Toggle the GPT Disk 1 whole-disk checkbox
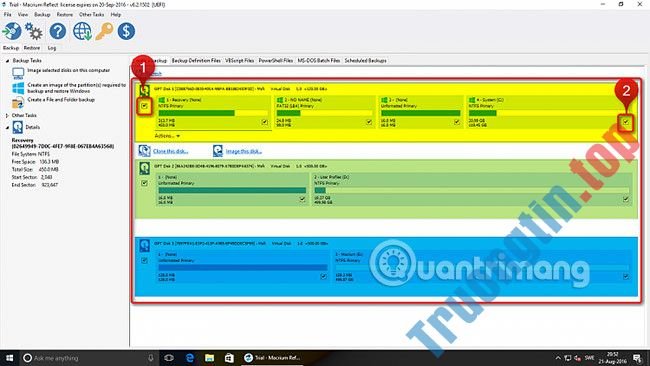650x366 pixels. 144,106
